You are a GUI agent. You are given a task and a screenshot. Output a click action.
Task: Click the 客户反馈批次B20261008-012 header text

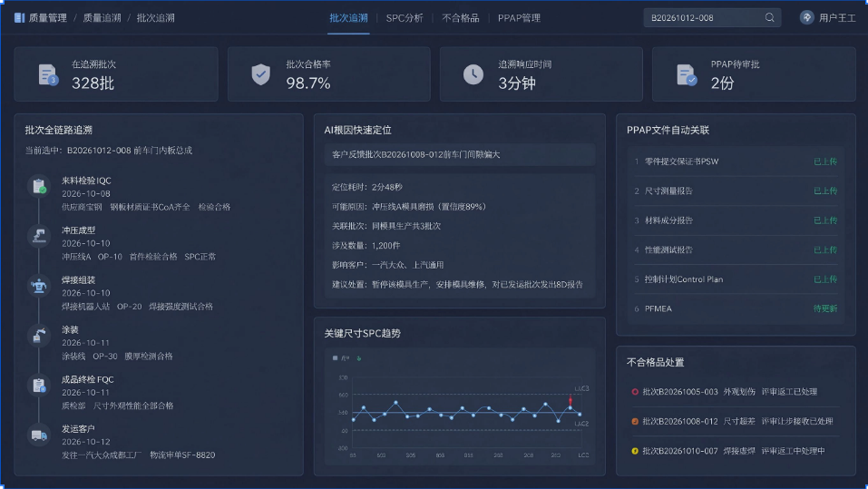[415, 154]
